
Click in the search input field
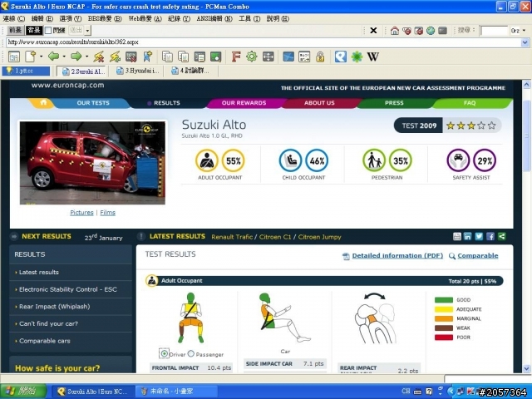(494, 31)
